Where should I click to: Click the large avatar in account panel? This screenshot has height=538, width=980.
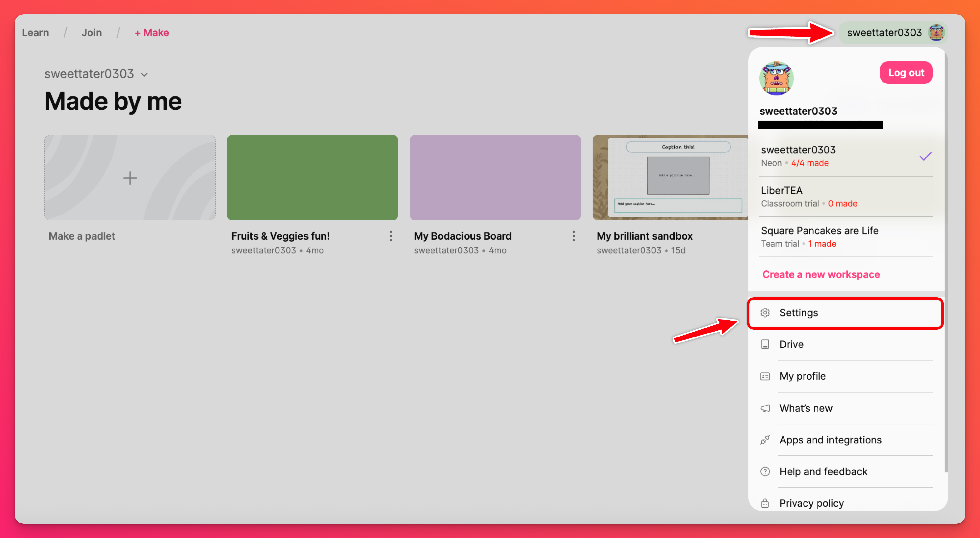point(776,78)
